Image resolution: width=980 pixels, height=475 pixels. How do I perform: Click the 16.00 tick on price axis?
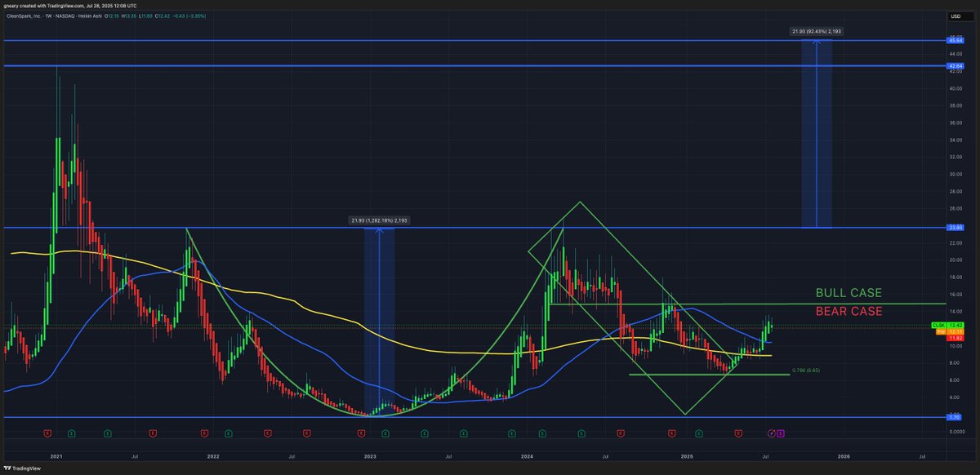[x=954, y=294]
